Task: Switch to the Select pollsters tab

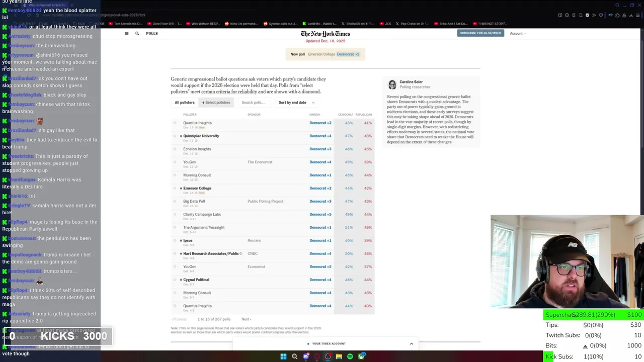Action: (x=216, y=103)
